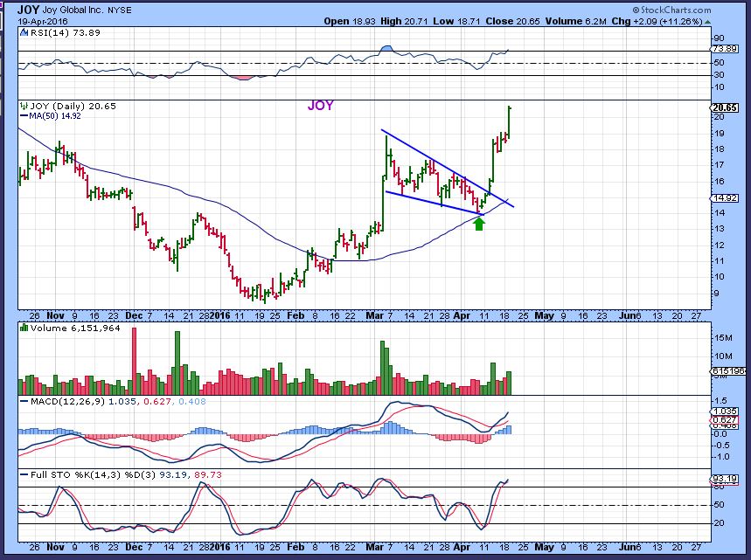751x560 pixels.
Task: Click the 'NYSE' exchange label
Action: (119, 10)
